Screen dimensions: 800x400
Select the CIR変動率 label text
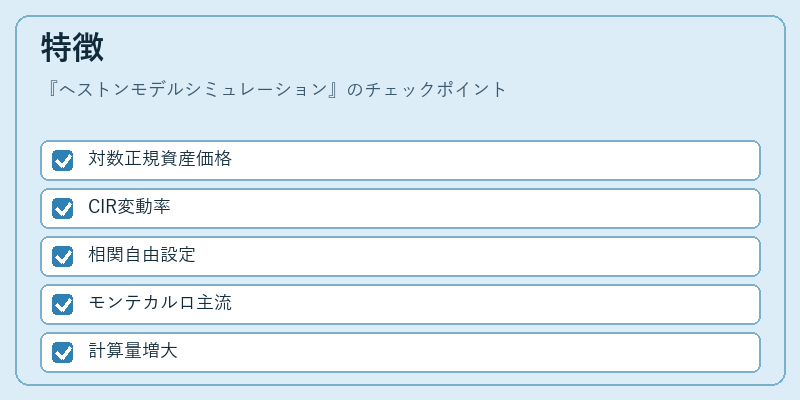click(x=129, y=207)
